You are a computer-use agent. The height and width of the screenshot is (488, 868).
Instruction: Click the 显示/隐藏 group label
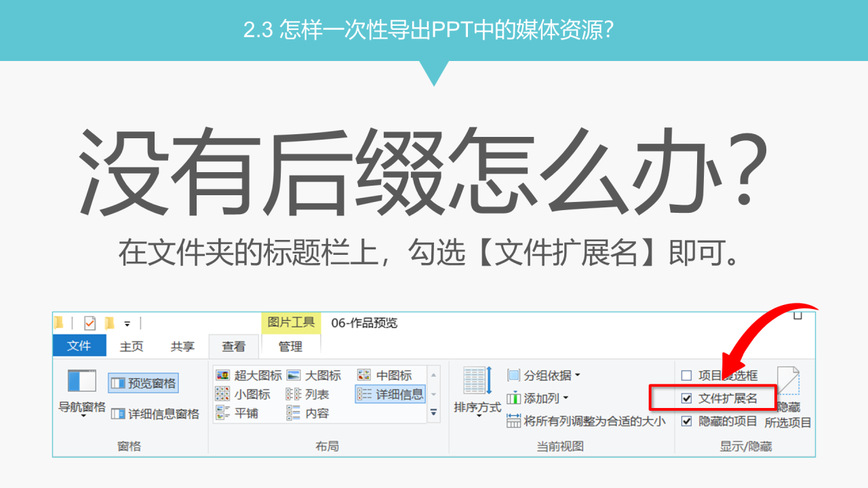(745, 446)
